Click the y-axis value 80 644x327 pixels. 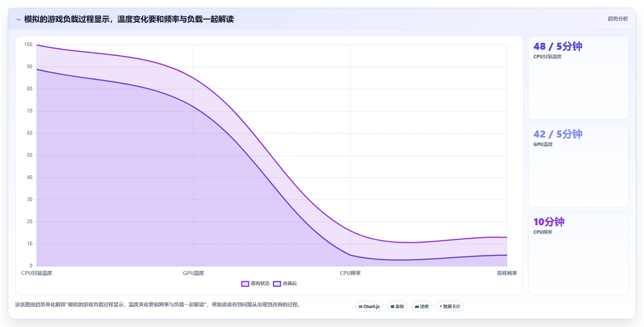point(29,89)
